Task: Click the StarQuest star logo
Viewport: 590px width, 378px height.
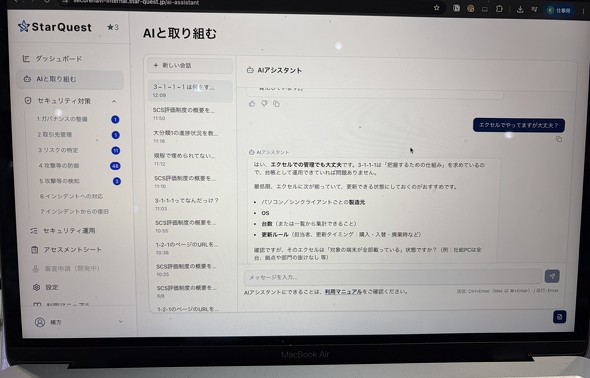Action: point(24,26)
